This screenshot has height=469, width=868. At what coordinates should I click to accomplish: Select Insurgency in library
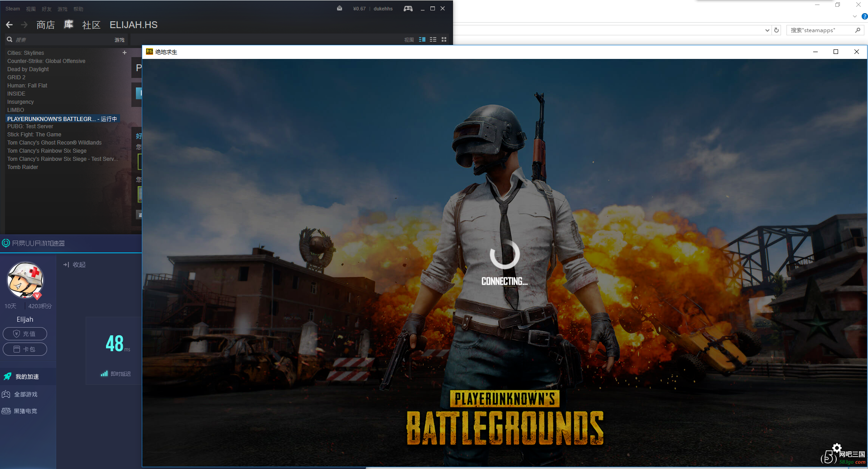(20, 102)
